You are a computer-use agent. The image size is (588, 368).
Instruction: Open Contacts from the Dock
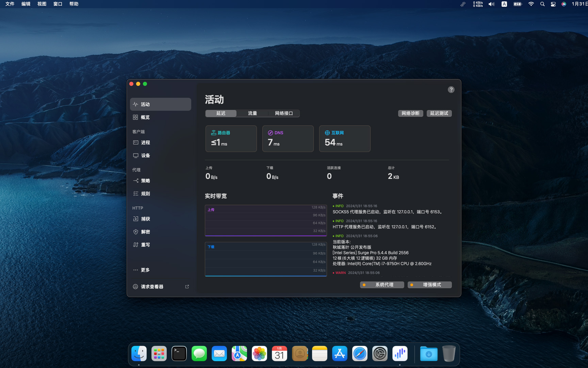click(x=299, y=354)
